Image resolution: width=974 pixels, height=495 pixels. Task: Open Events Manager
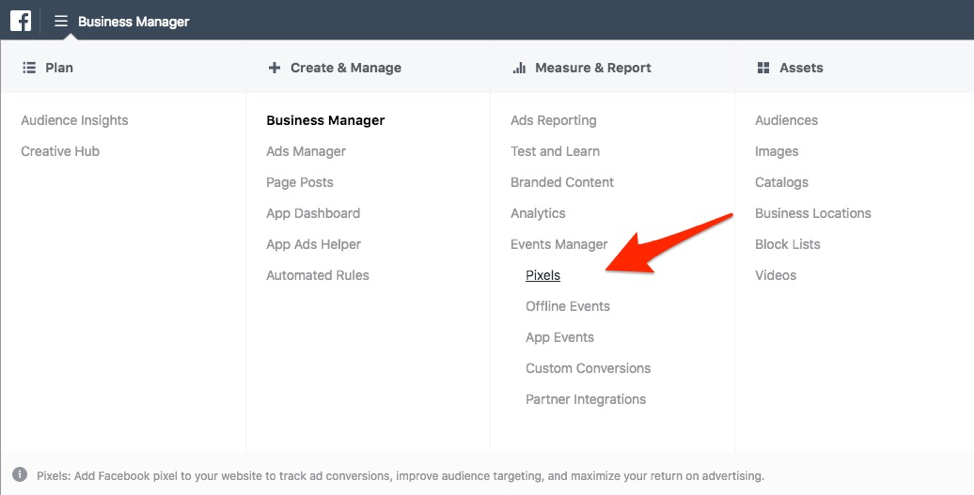559,245
